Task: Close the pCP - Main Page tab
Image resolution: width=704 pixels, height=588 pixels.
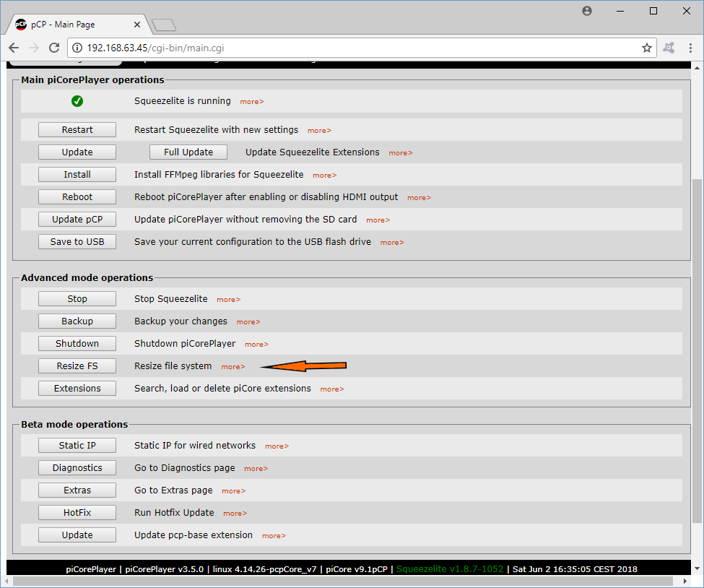Action: 137,25
